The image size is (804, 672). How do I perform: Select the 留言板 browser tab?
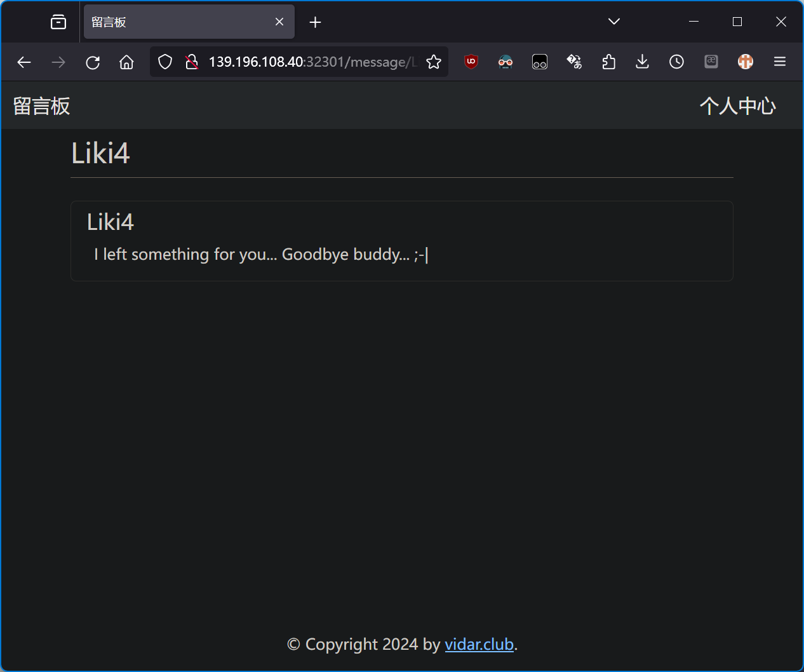[x=178, y=22]
